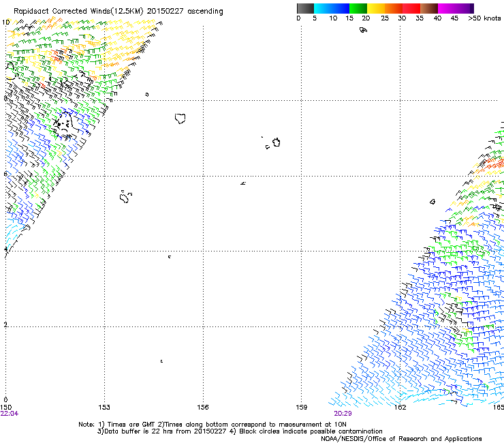Click the 153 longitude axis label
The height and width of the screenshot is (443, 504).
pos(104,408)
